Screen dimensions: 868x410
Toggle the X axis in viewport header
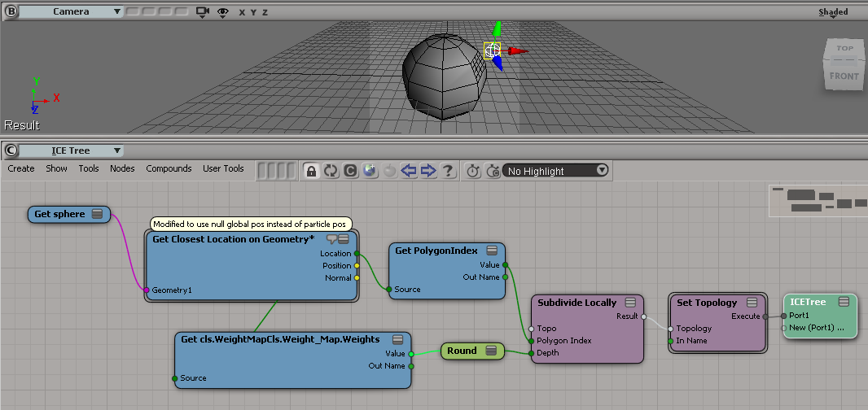pos(242,13)
